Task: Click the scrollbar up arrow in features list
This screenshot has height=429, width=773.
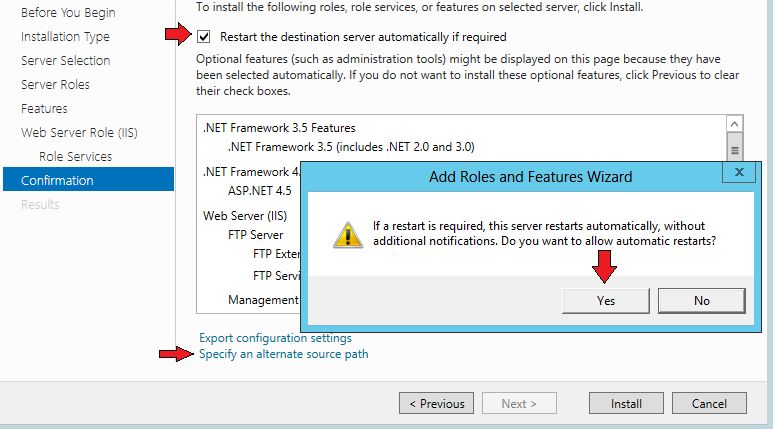Action: click(x=734, y=124)
